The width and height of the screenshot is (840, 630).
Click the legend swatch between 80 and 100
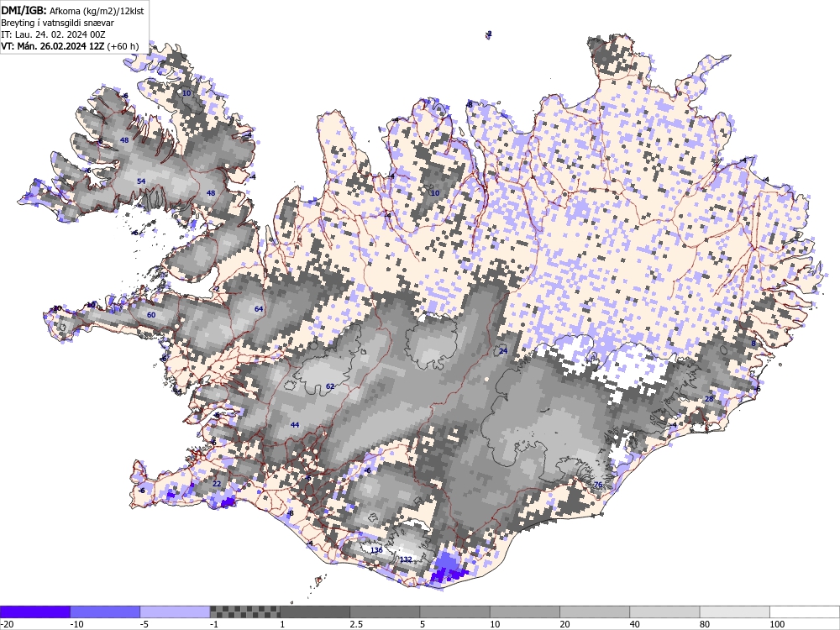tap(735, 612)
